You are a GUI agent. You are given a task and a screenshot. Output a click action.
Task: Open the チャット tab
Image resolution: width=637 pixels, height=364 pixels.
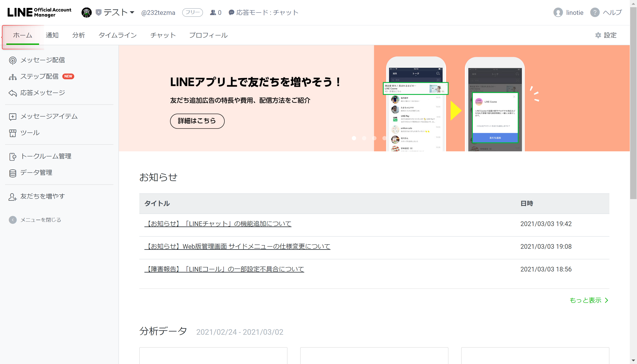tap(163, 35)
